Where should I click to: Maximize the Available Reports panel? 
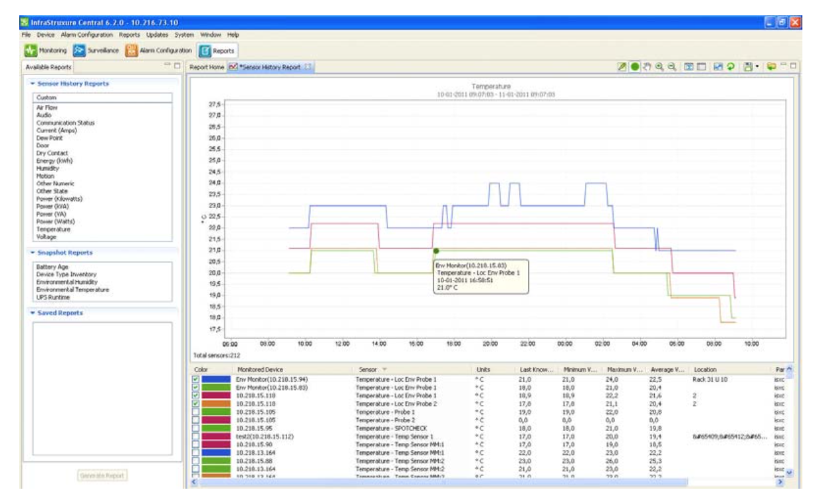coord(177,66)
